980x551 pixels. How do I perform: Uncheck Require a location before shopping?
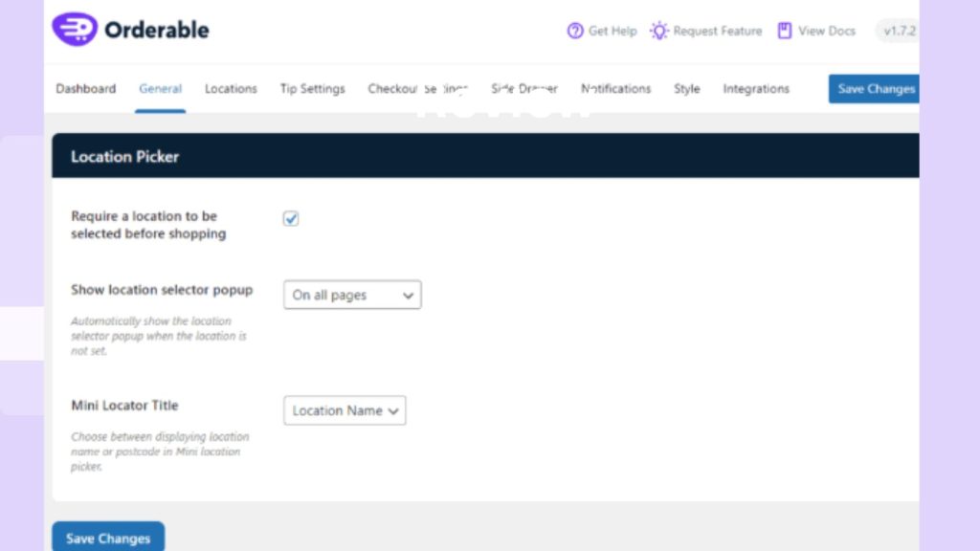[291, 218]
